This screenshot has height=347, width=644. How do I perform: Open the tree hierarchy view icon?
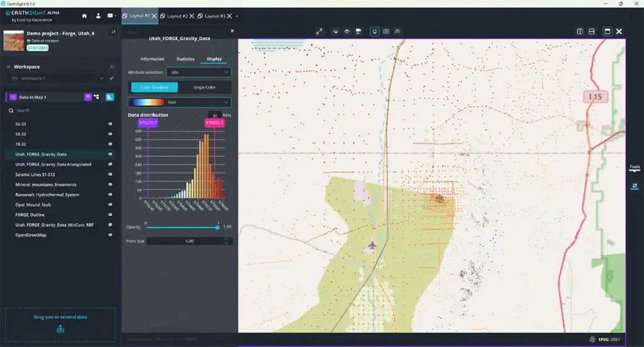coord(96,97)
